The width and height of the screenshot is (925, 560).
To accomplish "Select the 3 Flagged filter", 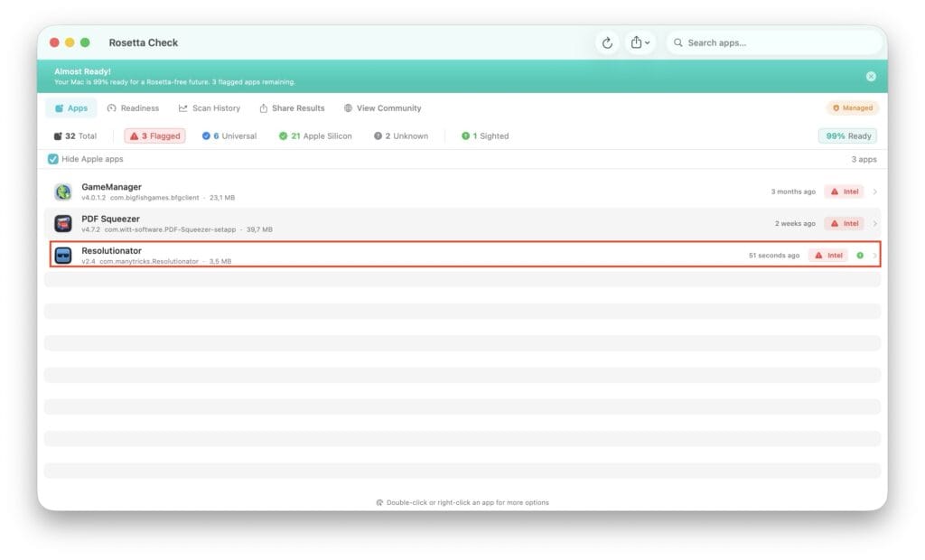I will tap(154, 135).
